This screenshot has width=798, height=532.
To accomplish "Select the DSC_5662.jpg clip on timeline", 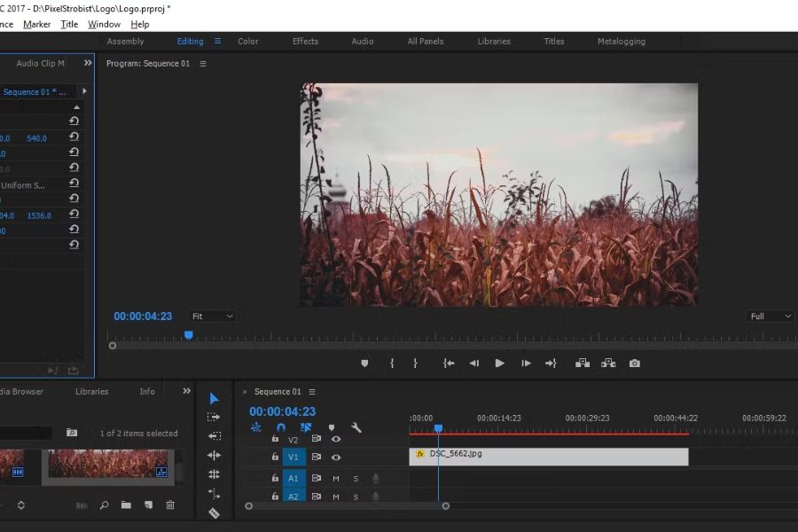I will [x=548, y=457].
